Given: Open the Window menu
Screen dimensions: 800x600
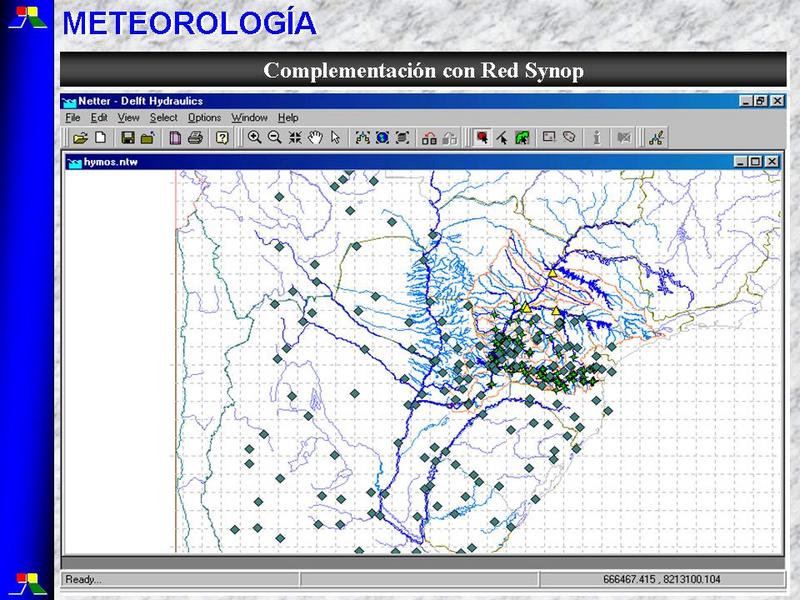Looking at the screenshot, I should coord(249,117).
